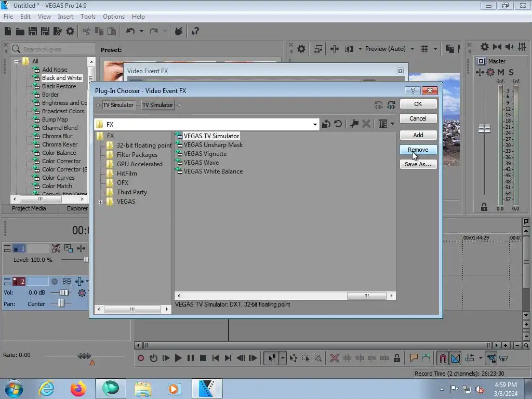Toggle first TV Simulator plug-in in chain
The width and height of the screenshot is (532, 399).
118,105
